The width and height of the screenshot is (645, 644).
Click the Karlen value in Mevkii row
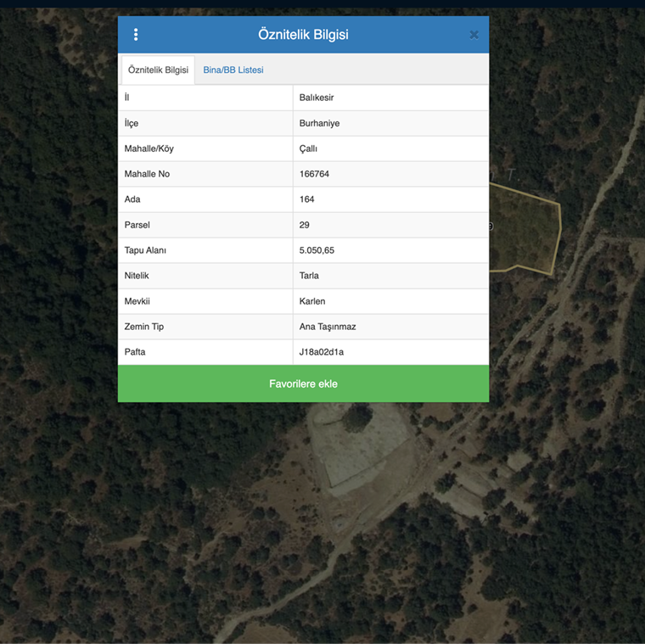312,301
